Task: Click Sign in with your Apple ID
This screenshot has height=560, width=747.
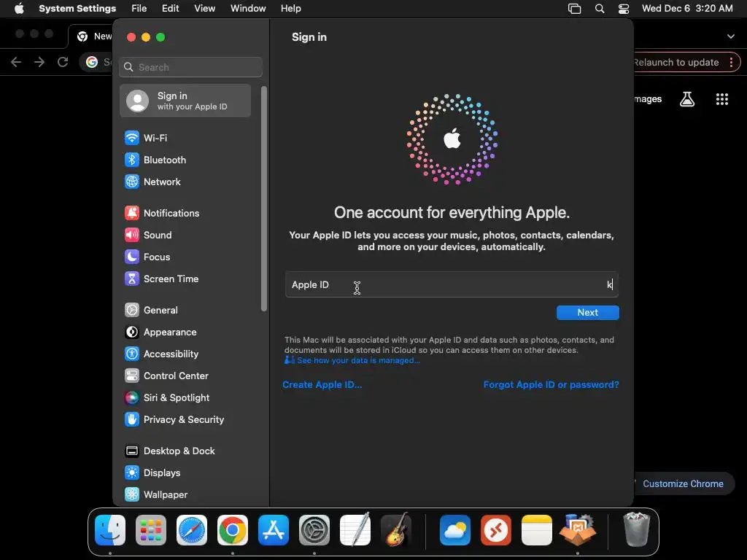Action: coord(185,101)
